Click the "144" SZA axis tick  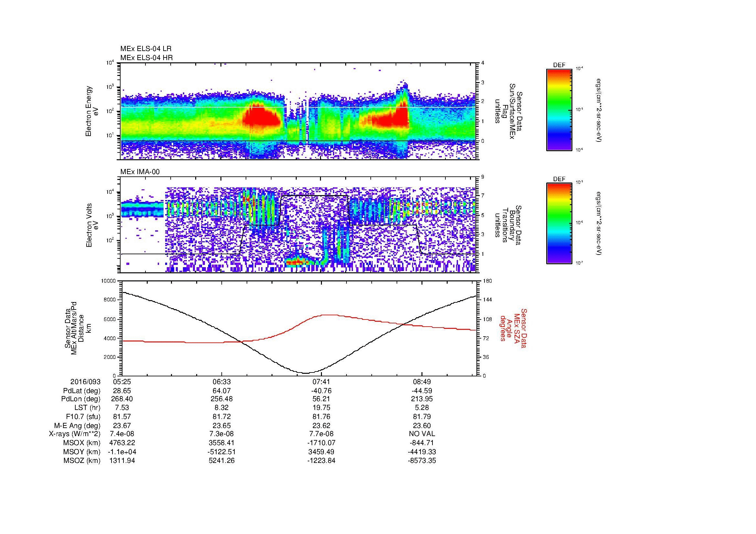(487, 300)
